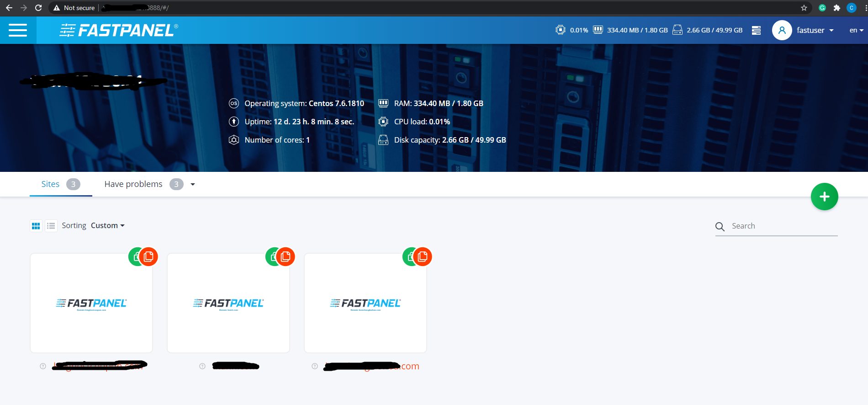
Task: Click the disk usage icon in header
Action: coord(677,30)
